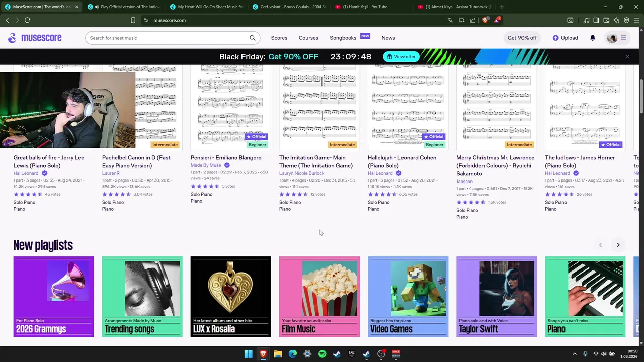Click Hallelujah sheet music thumbnail

(408, 108)
